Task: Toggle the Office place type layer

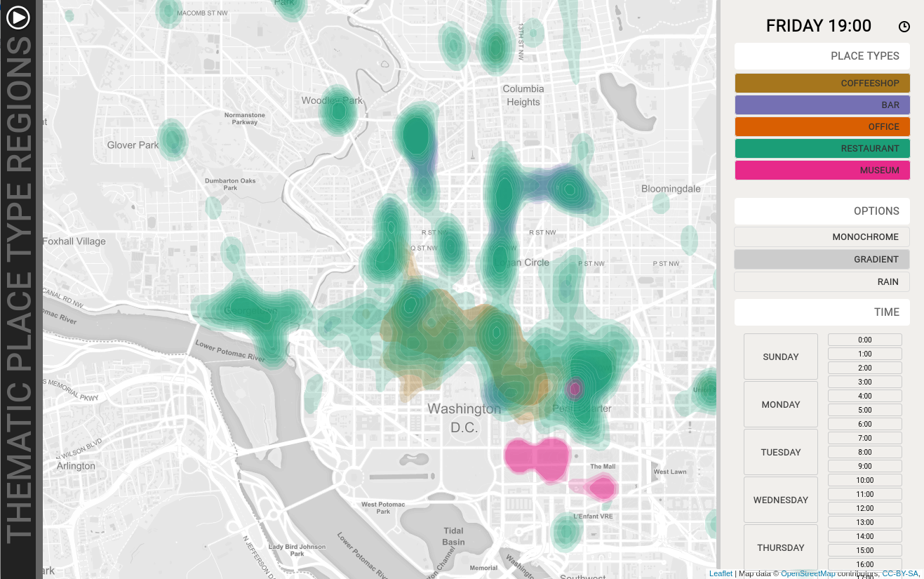Action: point(822,126)
